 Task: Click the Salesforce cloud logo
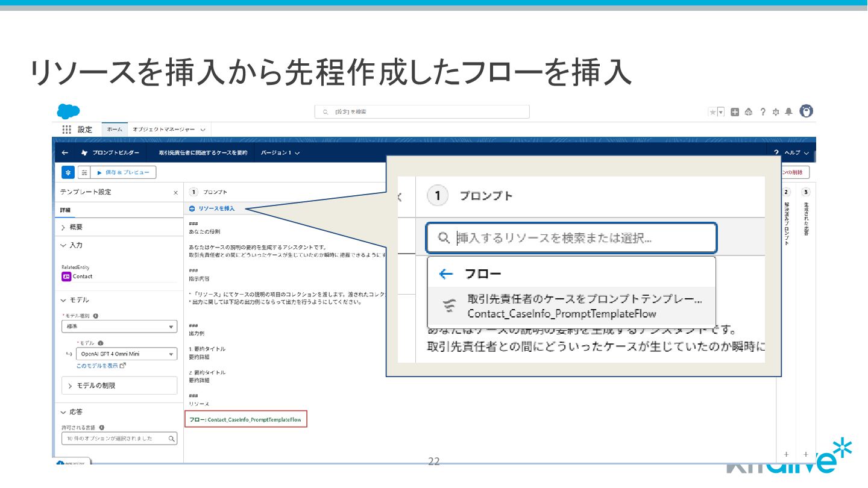(x=69, y=111)
